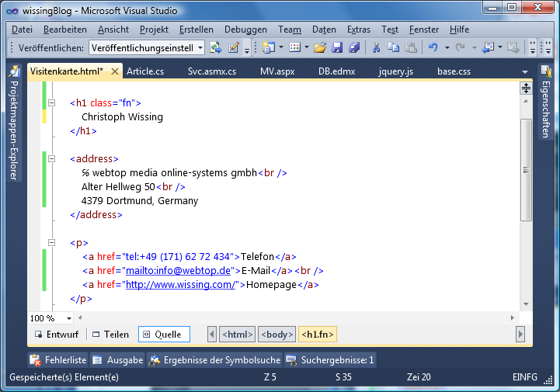This screenshot has height=392, width=560.
Task: Click the vertical scrollbar down arrow
Action: pyautogui.click(x=526, y=304)
